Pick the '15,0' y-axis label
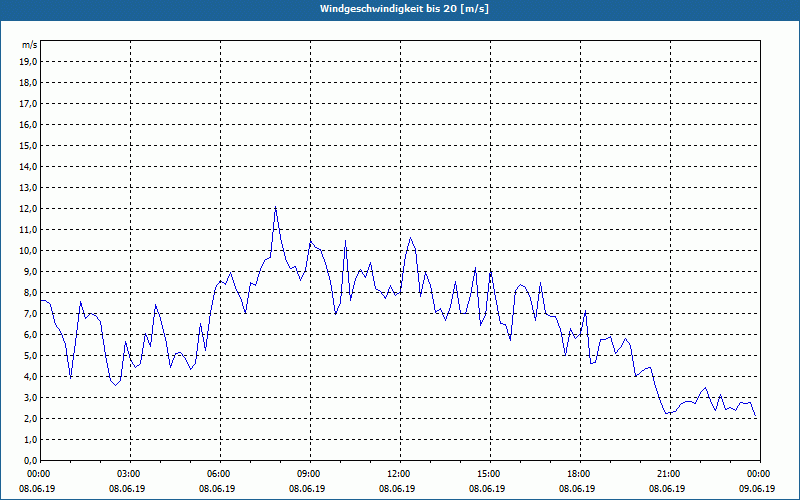800x500 pixels. pos(29,145)
